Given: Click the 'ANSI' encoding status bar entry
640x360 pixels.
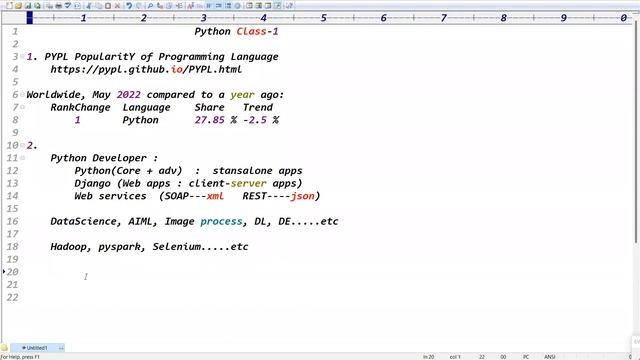Looking at the screenshot, I should point(549,357).
